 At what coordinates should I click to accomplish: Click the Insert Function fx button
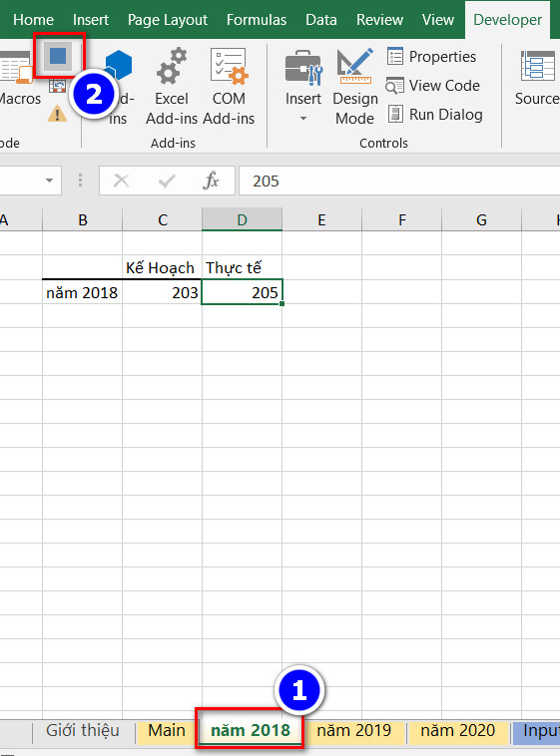click(211, 181)
